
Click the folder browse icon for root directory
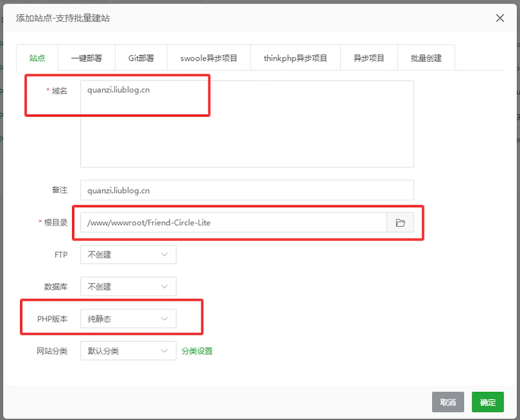[400, 223]
